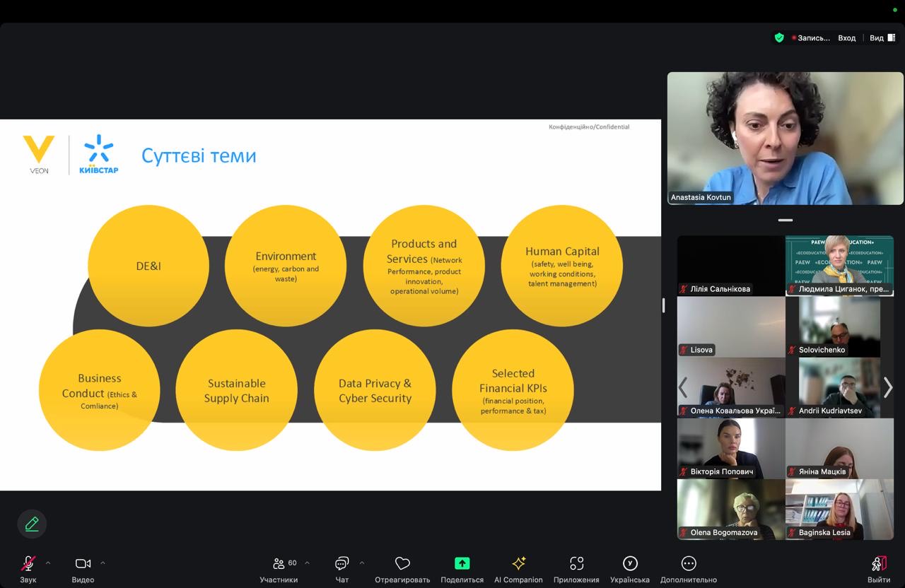Open the Приложения apps icon

click(x=576, y=564)
